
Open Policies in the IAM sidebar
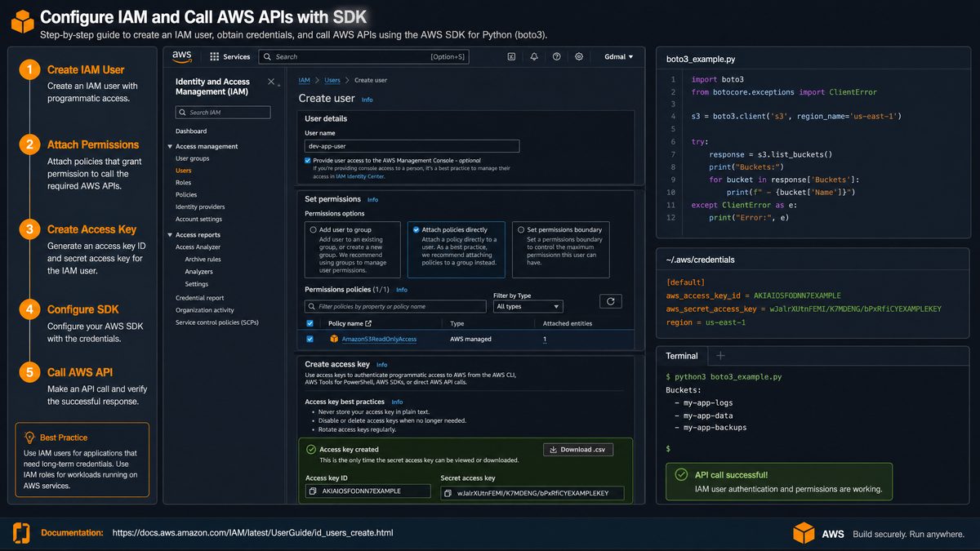(186, 195)
